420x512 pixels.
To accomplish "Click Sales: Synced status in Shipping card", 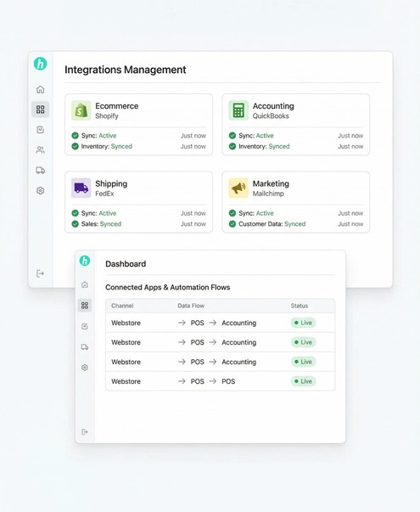I will pyautogui.click(x=101, y=224).
